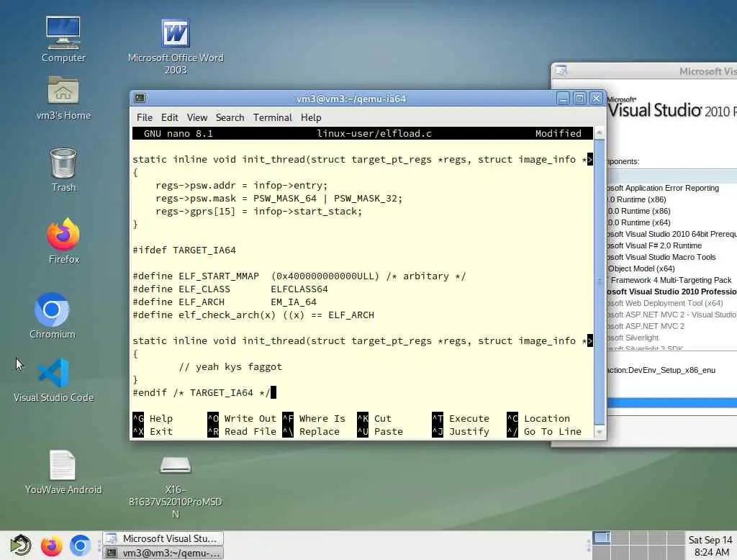The height and width of the screenshot is (560, 737).
Task: Click the '#endif /* TARGET_IA64 */' line
Action: click(x=202, y=392)
